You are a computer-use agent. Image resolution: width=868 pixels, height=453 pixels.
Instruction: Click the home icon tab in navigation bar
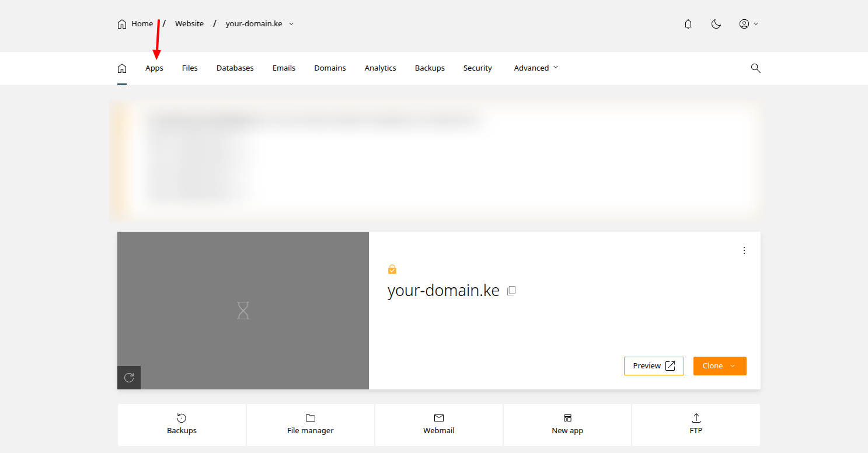[x=122, y=68]
